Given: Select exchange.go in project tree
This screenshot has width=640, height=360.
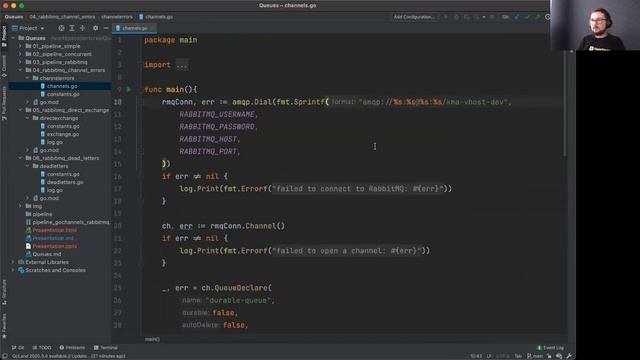Looking at the screenshot, I should click(63, 134).
